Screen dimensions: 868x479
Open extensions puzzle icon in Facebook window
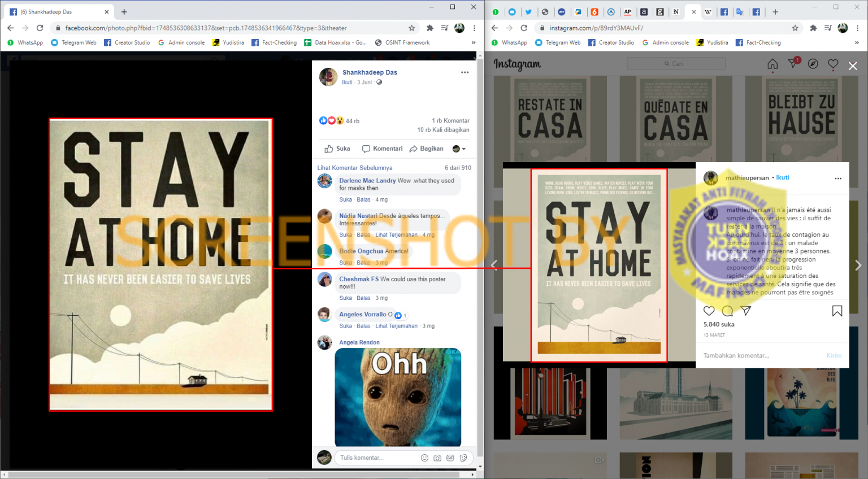click(x=430, y=28)
